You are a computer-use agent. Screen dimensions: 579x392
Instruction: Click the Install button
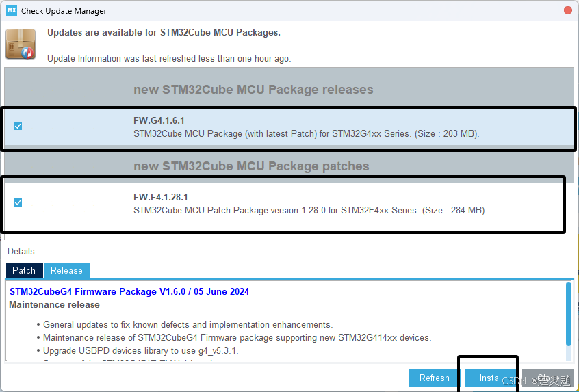click(x=491, y=378)
